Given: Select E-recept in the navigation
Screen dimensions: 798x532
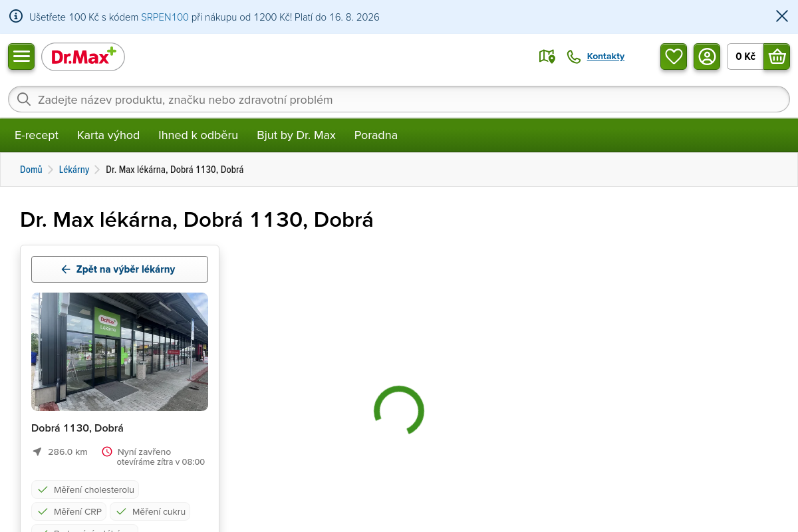Looking at the screenshot, I should pos(37,135).
